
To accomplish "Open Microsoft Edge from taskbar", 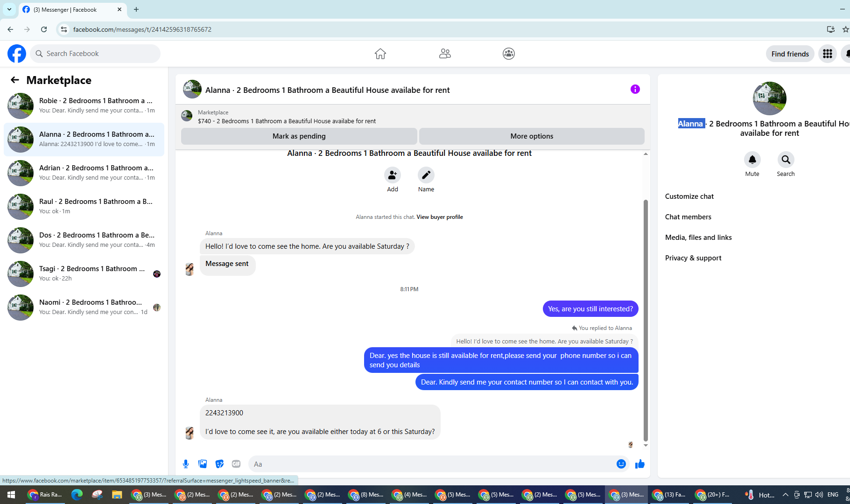I will tap(77, 495).
